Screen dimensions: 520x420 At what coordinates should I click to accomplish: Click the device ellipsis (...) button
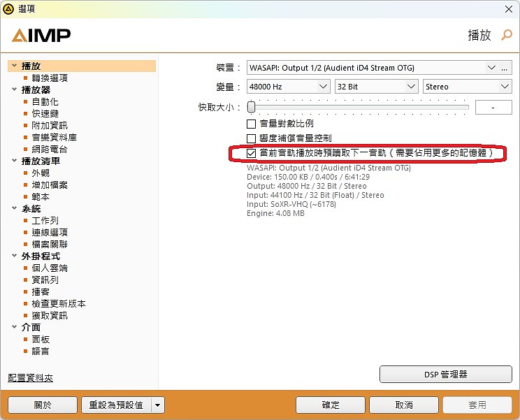coord(505,68)
